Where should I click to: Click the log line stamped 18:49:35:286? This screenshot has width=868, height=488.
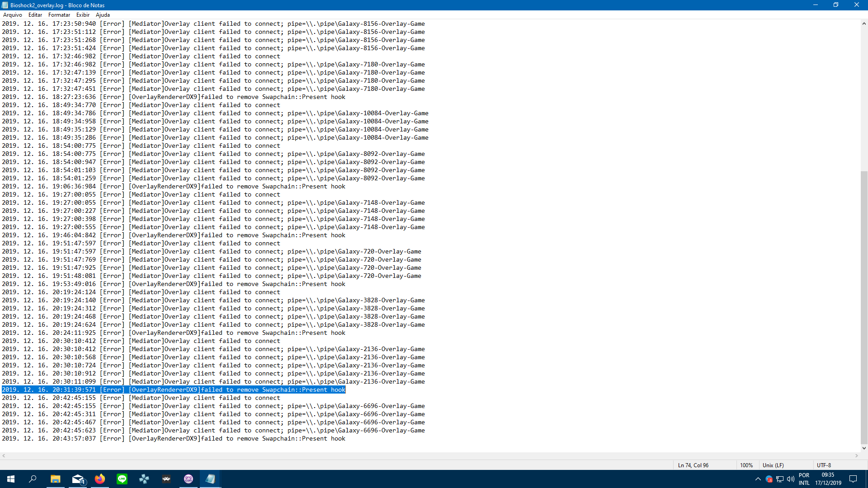coord(215,138)
